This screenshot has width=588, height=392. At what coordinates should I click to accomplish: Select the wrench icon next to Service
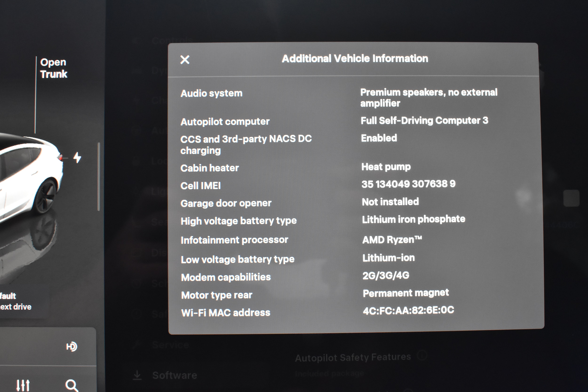137,344
